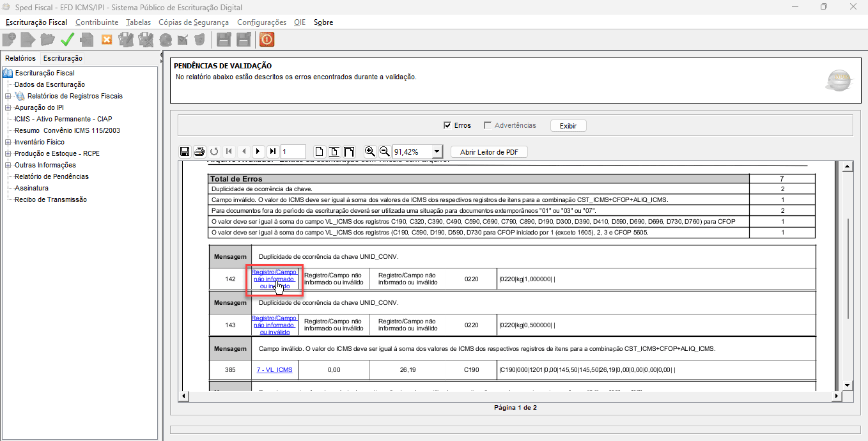
Task: Open the 7 - VL_ICMS link
Action: coord(274,370)
